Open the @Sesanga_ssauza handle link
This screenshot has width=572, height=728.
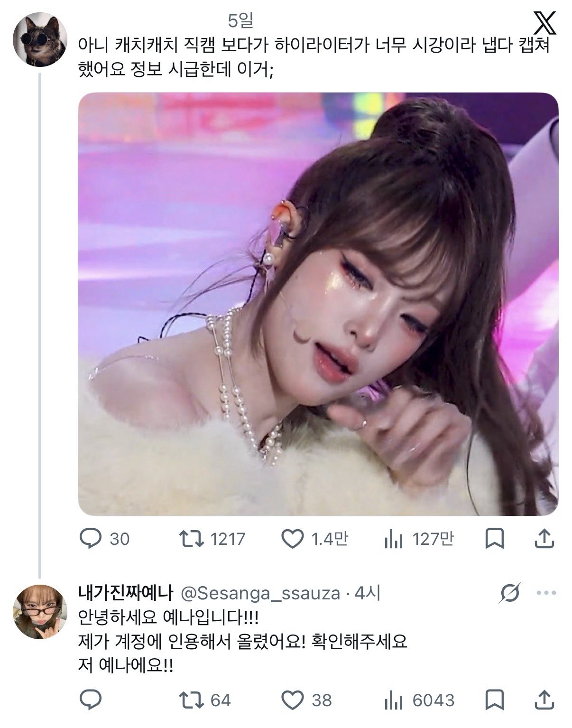click(261, 593)
